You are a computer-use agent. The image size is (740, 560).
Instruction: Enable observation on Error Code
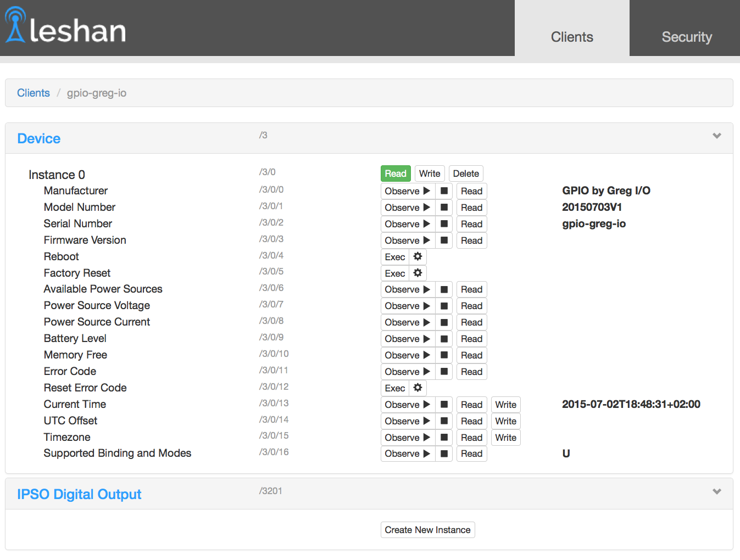tap(408, 372)
